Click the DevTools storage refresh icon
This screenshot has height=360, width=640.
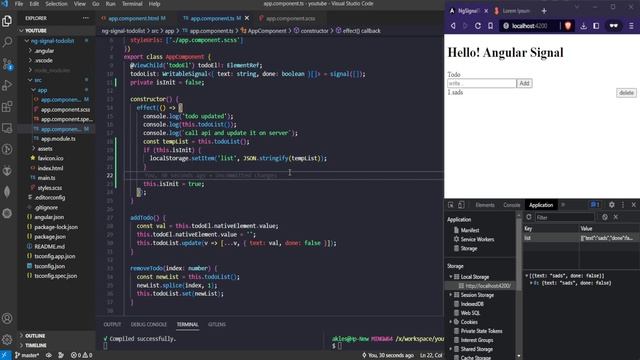coord(529,217)
